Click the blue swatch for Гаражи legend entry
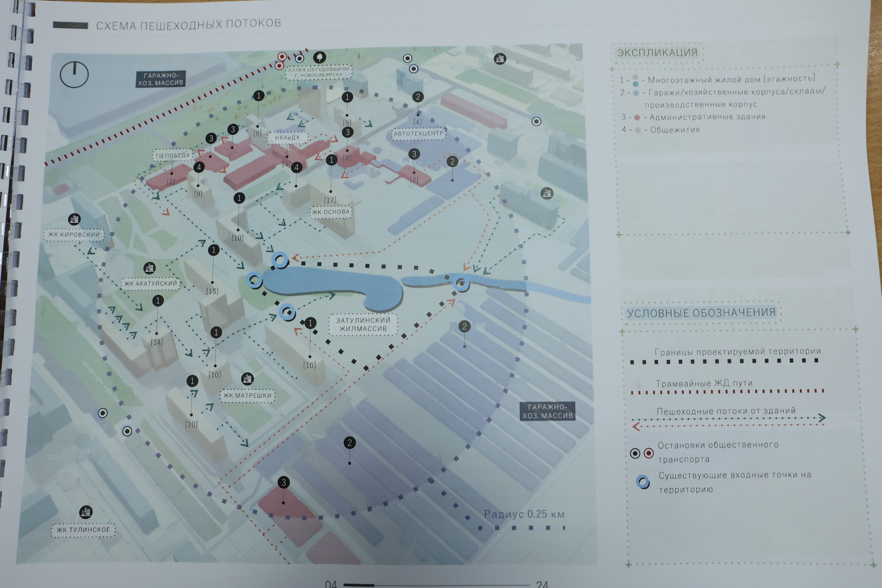 (x=636, y=93)
